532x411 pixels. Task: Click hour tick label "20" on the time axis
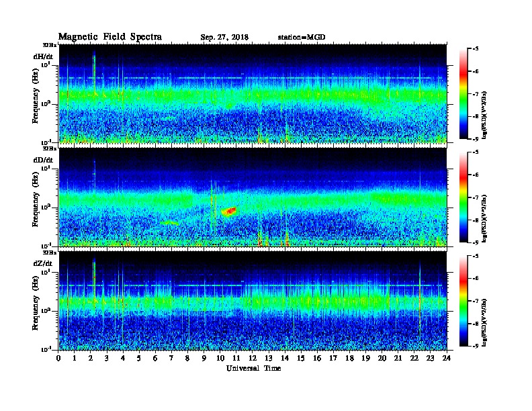[382, 359]
